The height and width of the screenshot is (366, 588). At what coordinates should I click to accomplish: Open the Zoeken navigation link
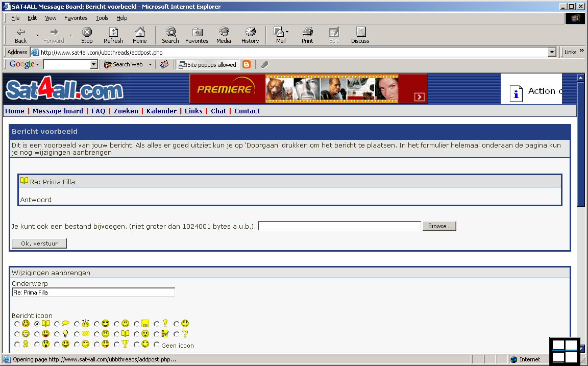[126, 111]
